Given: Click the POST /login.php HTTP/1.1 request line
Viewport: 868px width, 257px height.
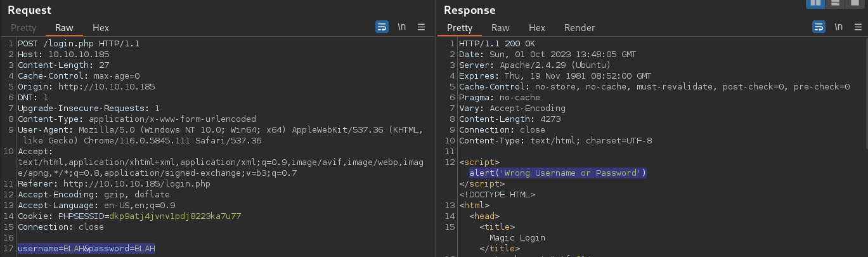Looking at the screenshot, I should pos(79,44).
